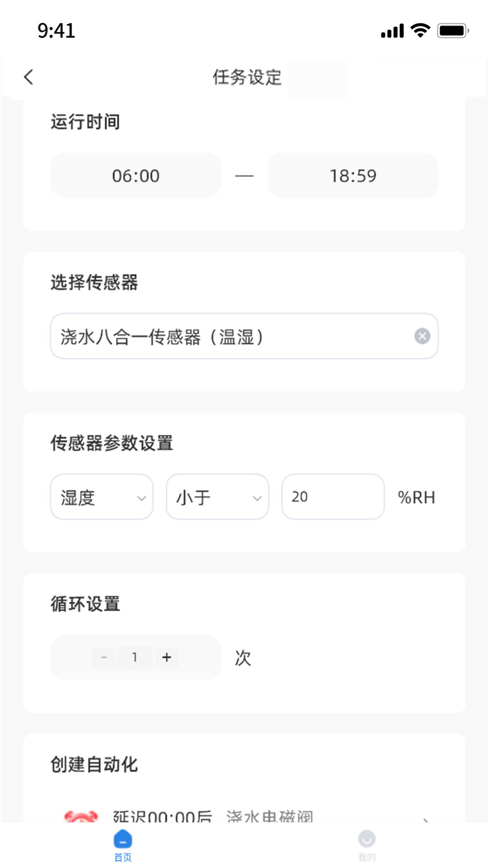Screen dimensions: 488x868
Task: Open the end time 18:59 picker
Action: tap(352, 175)
